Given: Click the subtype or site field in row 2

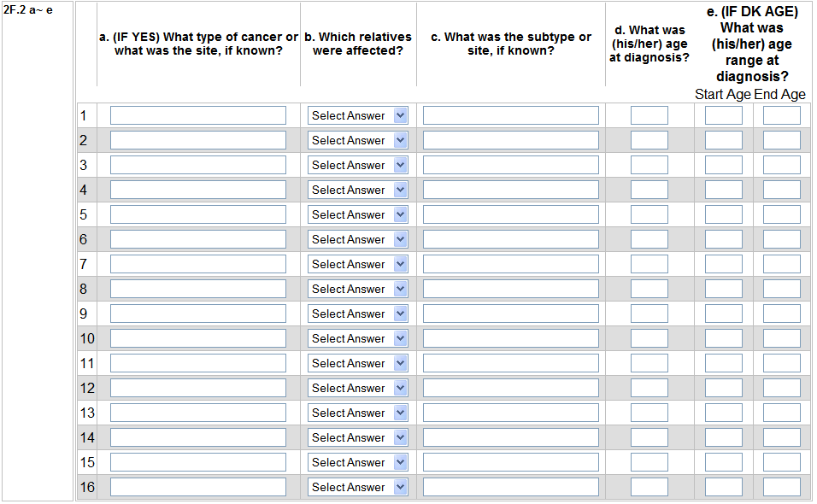Looking at the screenshot, I should click(x=511, y=140).
